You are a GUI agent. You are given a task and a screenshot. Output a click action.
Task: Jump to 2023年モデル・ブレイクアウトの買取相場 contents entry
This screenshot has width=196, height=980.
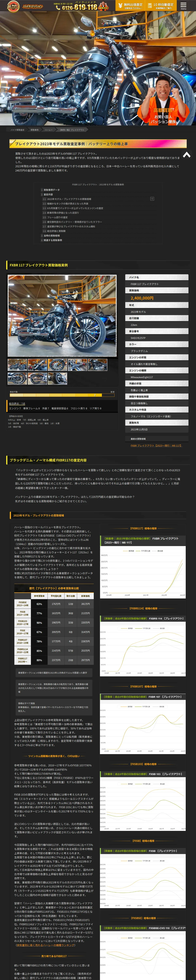tap(69, 199)
